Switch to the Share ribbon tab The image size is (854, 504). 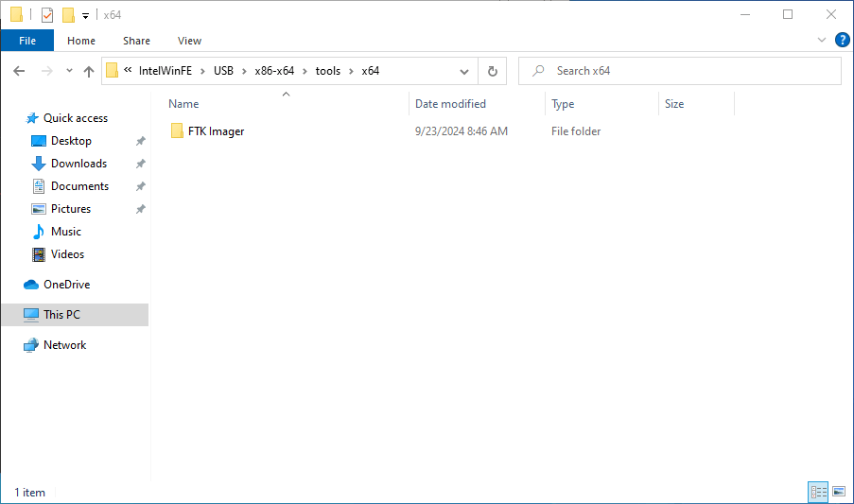[136, 41]
